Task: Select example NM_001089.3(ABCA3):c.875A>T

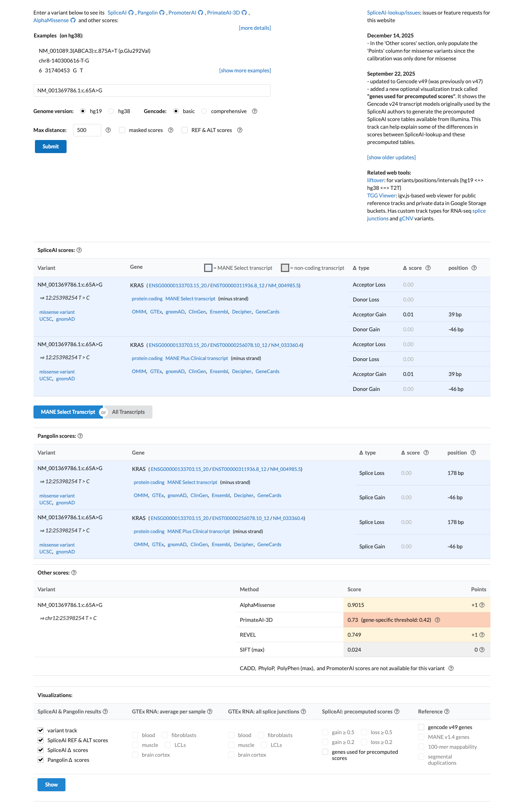Action: 95,51
